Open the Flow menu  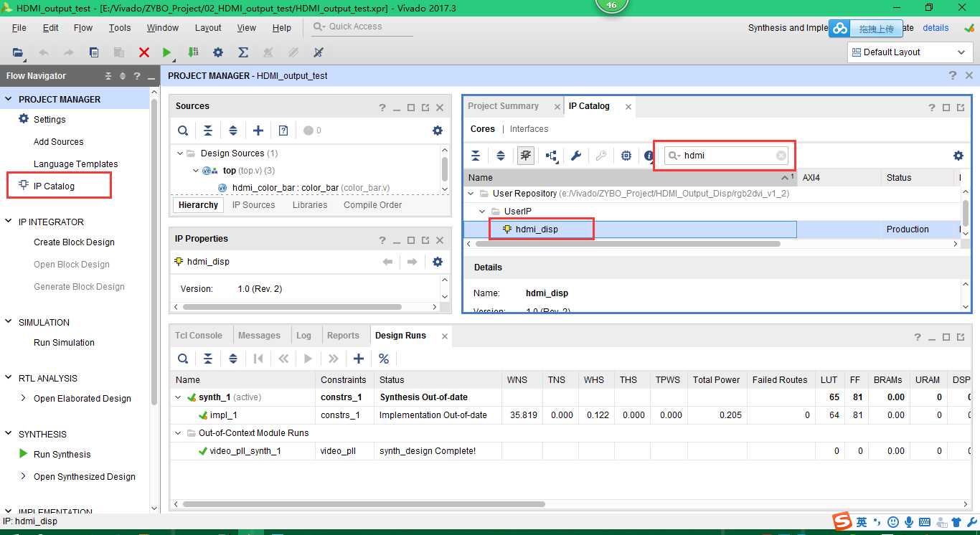(x=83, y=27)
